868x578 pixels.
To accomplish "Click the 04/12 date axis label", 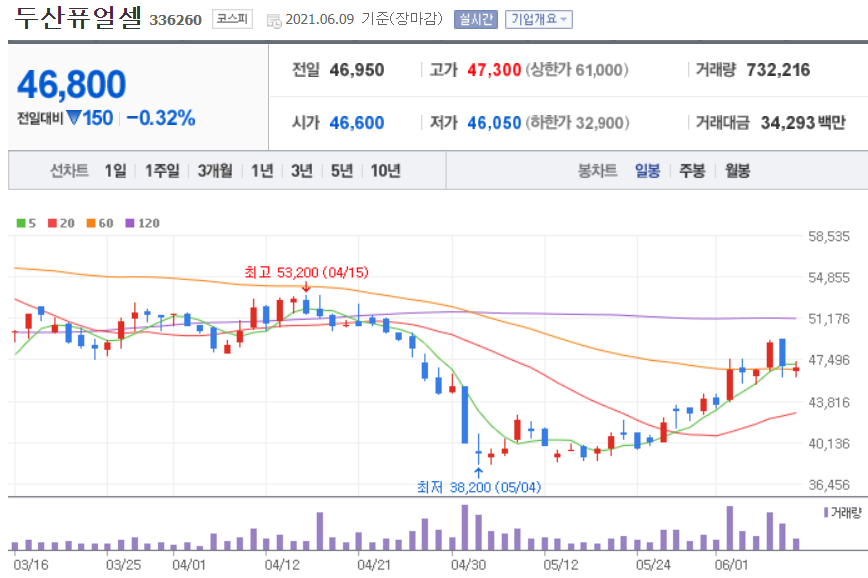I will click(x=282, y=565).
